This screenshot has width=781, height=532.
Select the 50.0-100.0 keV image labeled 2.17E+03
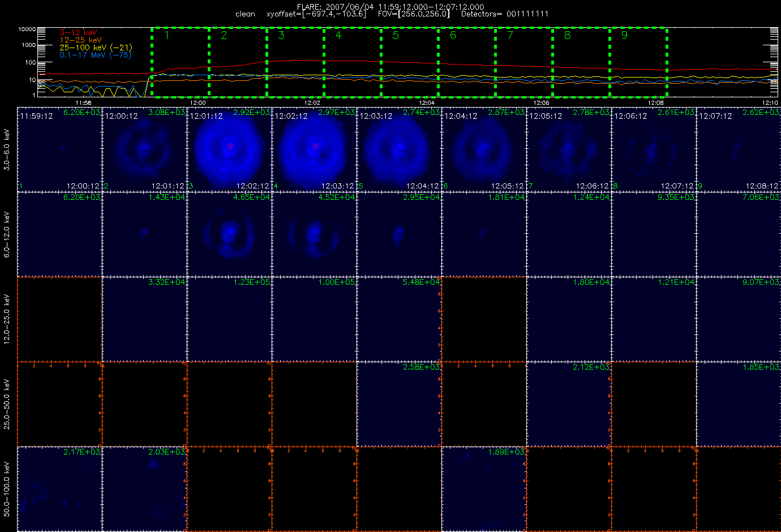coord(60,488)
